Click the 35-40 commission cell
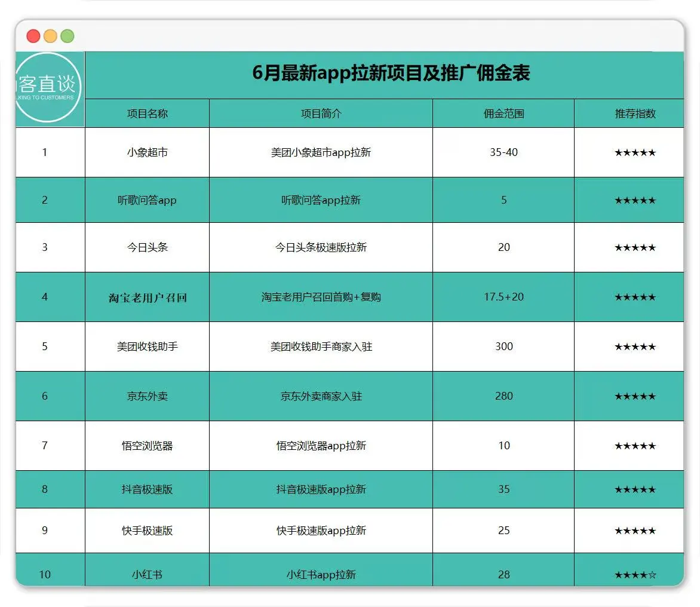 [x=503, y=152]
